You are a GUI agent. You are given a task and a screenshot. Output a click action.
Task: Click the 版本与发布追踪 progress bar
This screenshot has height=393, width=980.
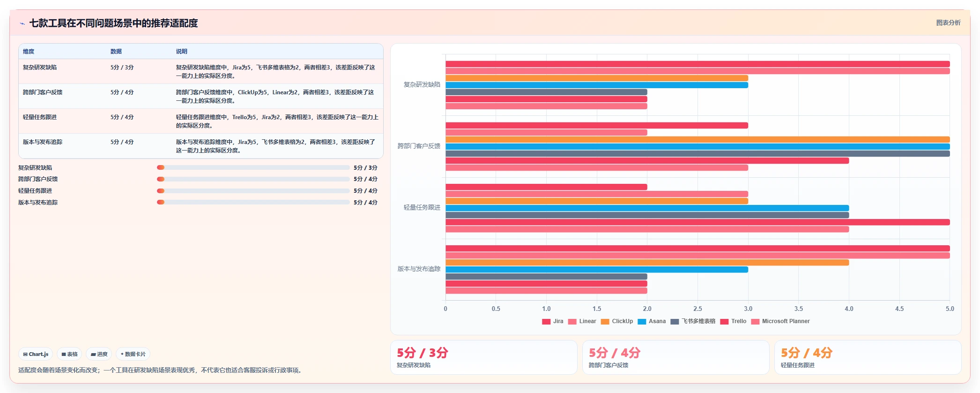253,203
